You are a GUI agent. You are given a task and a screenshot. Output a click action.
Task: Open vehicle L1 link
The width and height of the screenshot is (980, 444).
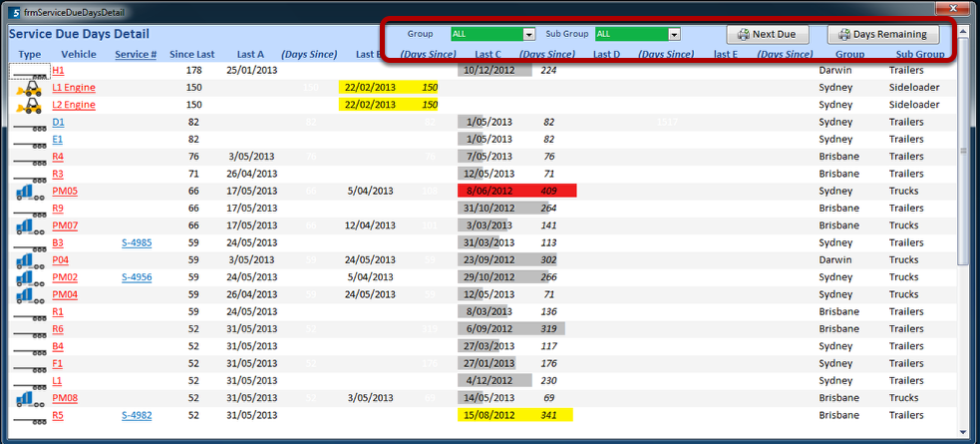pos(57,380)
